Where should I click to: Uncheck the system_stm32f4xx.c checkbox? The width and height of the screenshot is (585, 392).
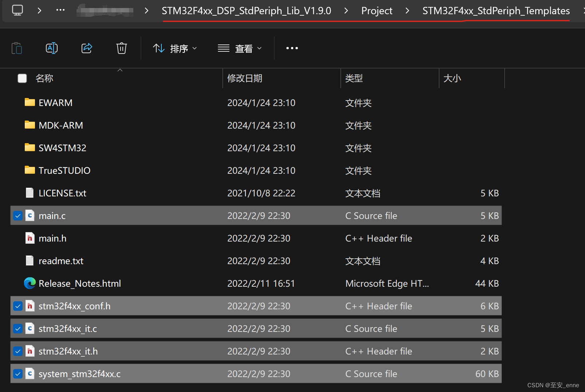(18, 373)
